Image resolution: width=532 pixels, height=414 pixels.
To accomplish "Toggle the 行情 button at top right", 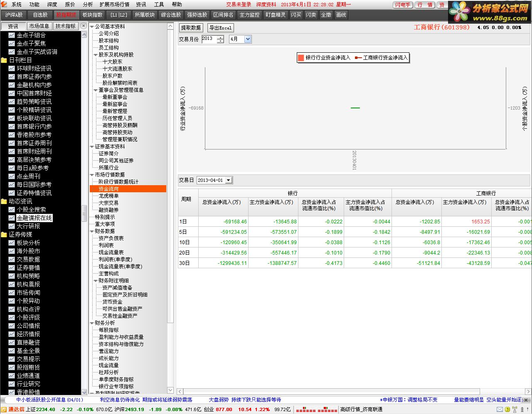I will pos(425,5).
